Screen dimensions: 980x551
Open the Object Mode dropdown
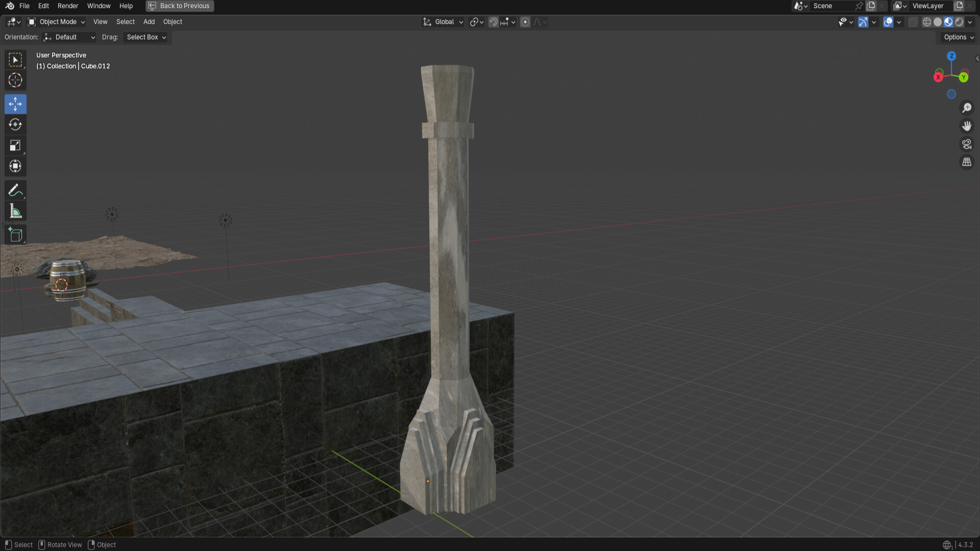point(57,22)
